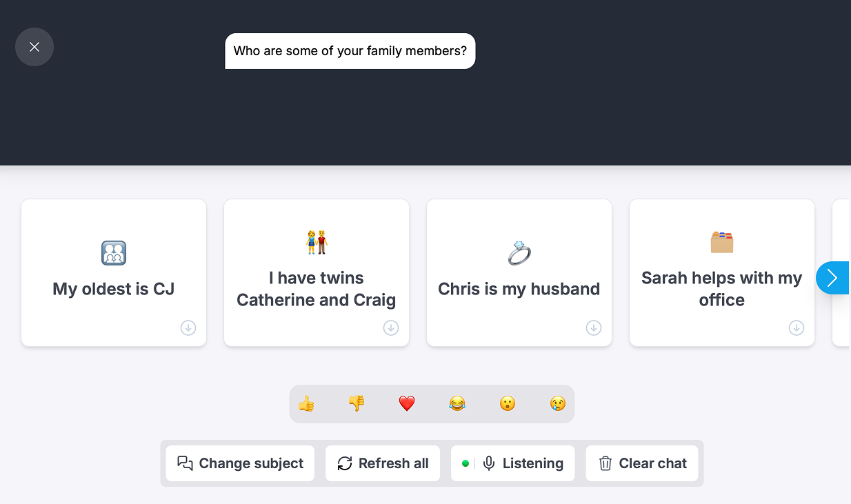Image resolution: width=851 pixels, height=504 pixels.
Task: Click the thumbs up reaction emoji
Action: [x=306, y=403]
